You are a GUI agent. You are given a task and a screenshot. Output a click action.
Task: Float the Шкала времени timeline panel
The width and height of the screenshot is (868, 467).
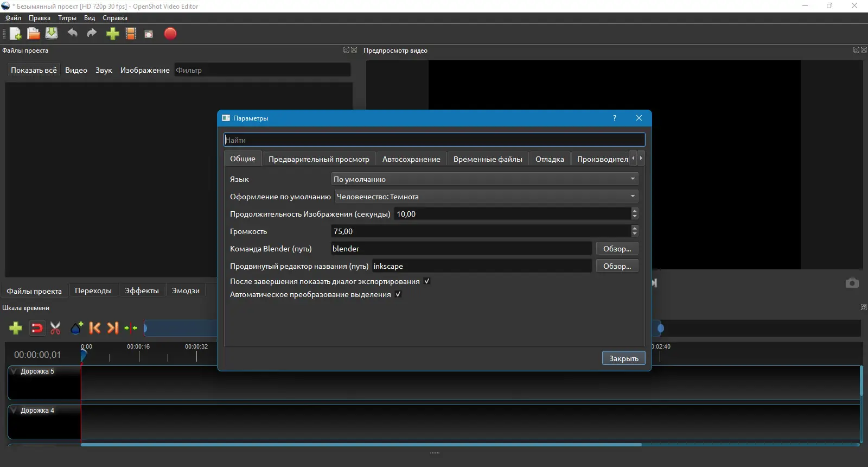pyautogui.click(x=864, y=307)
